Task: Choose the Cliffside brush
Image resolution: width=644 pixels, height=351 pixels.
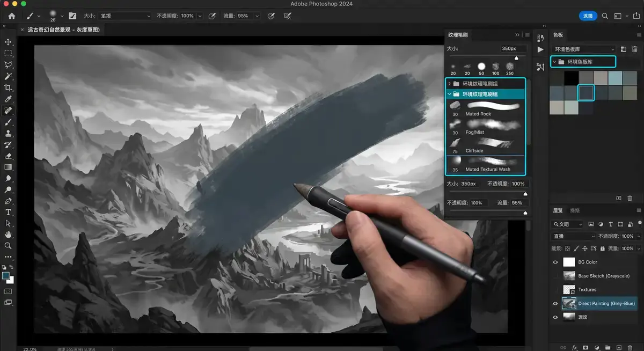Action: click(x=485, y=145)
